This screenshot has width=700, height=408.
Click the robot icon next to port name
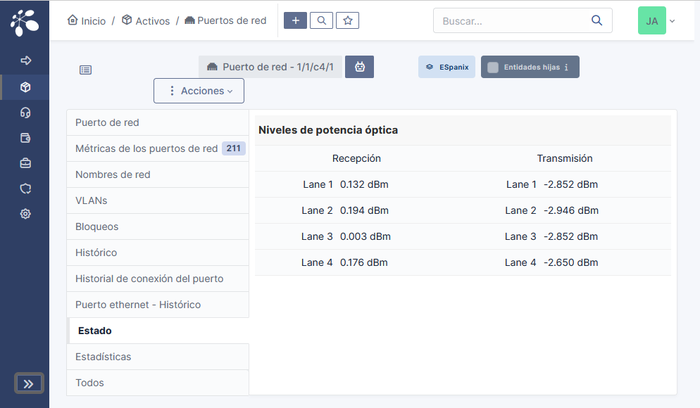pyautogui.click(x=359, y=67)
